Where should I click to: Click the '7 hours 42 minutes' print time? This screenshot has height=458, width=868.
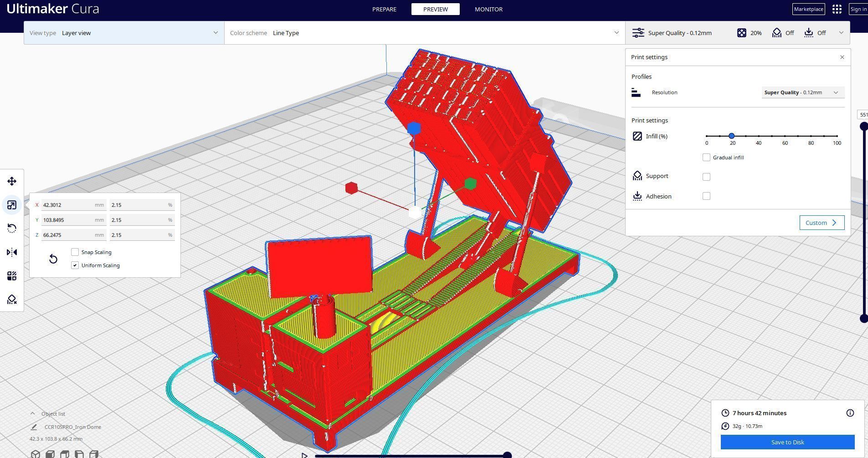click(x=760, y=413)
